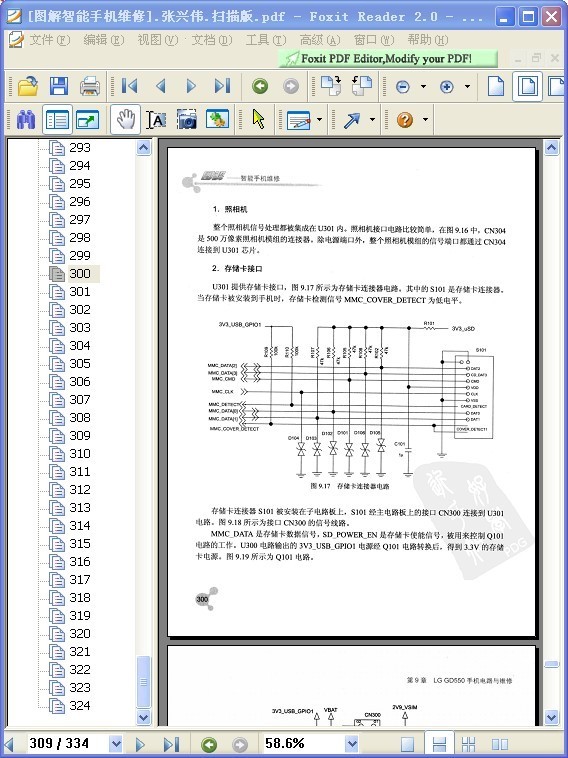
Task: Rotate page view clockwise
Action: point(331,87)
